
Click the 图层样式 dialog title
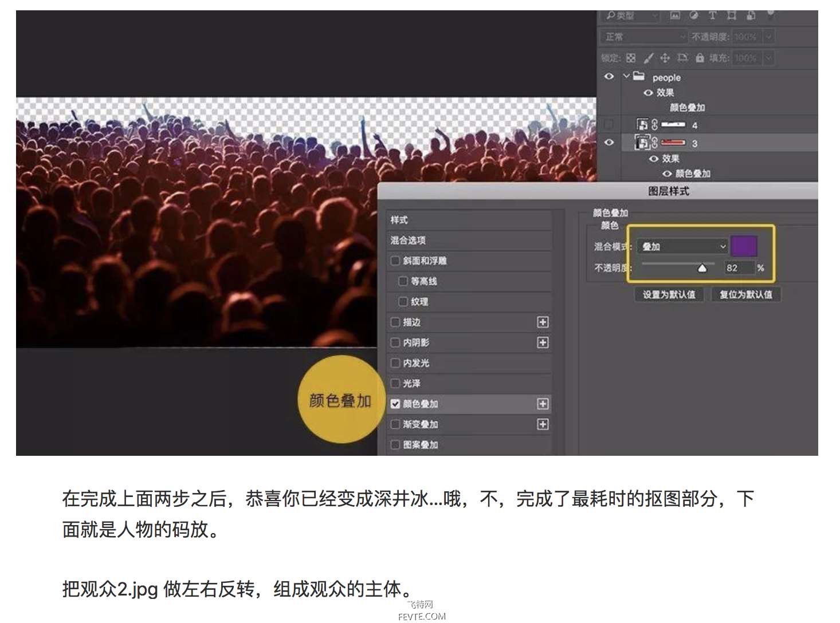pos(669,191)
